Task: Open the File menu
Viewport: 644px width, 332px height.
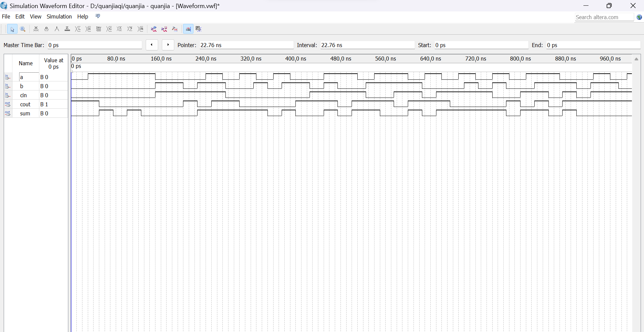Action: tap(6, 16)
